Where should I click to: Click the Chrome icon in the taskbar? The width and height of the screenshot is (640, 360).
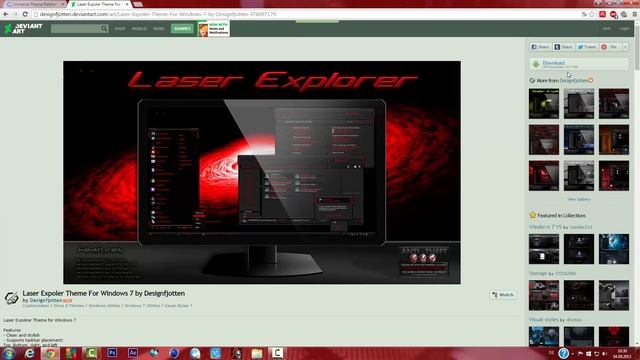(x=50, y=353)
